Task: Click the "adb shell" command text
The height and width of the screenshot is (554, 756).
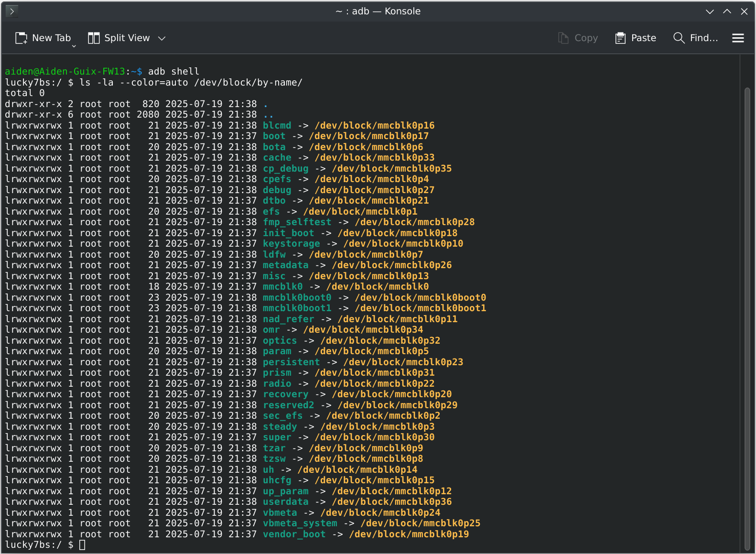Action: 173,72
